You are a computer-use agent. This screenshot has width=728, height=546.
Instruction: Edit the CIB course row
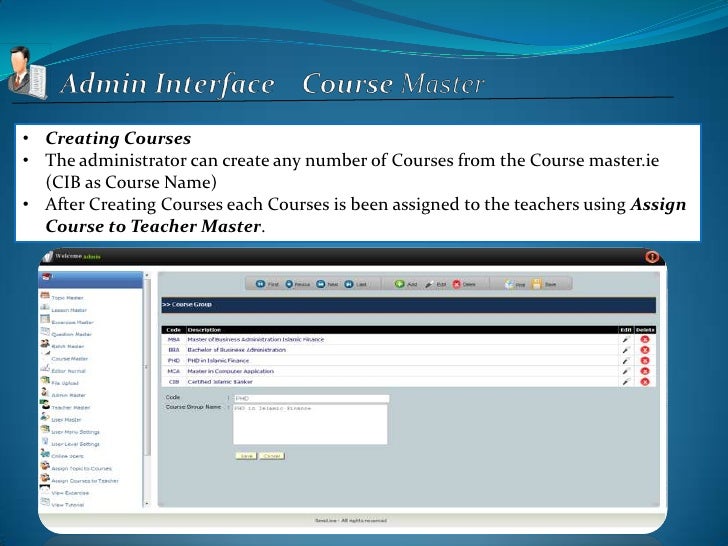click(x=626, y=382)
